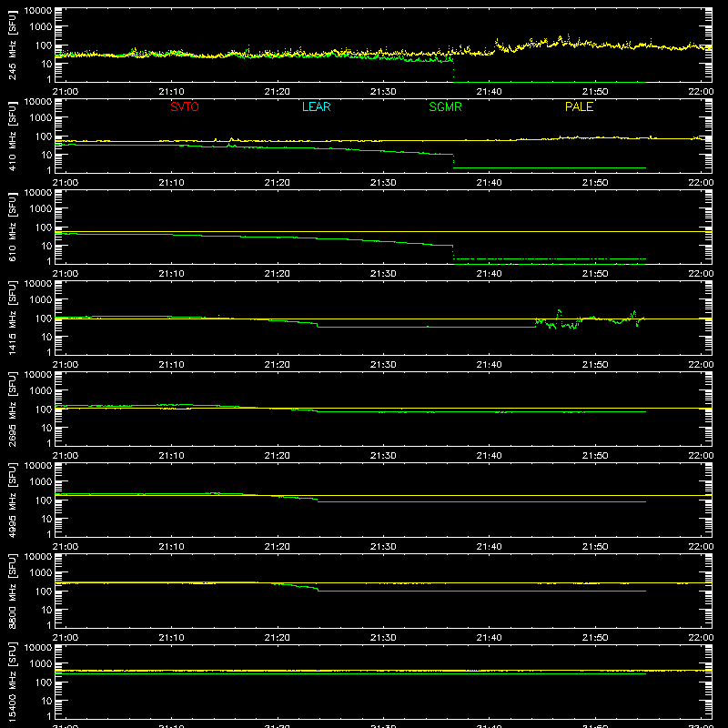Click 21:50 time label of 8800 MHz panel
728x728 pixels.
595,638
